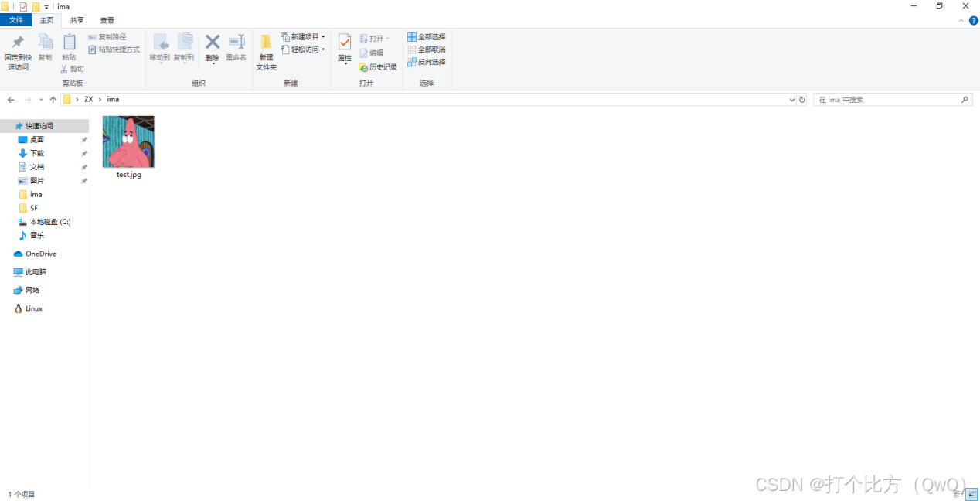Click the 粘贴 paste clipboard icon
This screenshot has height=501, width=980.
click(69, 43)
